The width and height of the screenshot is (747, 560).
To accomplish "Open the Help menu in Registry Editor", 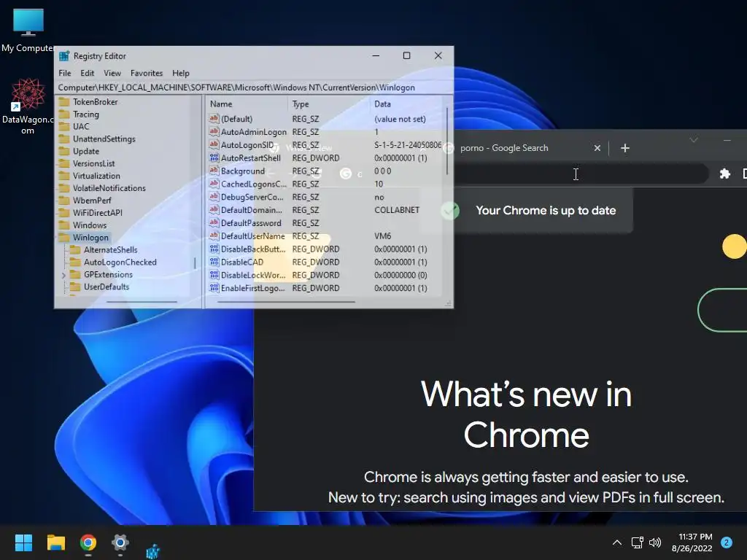I will 181,73.
